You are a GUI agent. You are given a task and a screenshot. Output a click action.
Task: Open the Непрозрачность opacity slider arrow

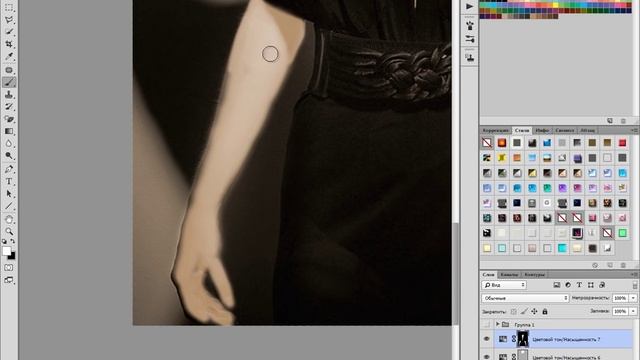coord(633,298)
